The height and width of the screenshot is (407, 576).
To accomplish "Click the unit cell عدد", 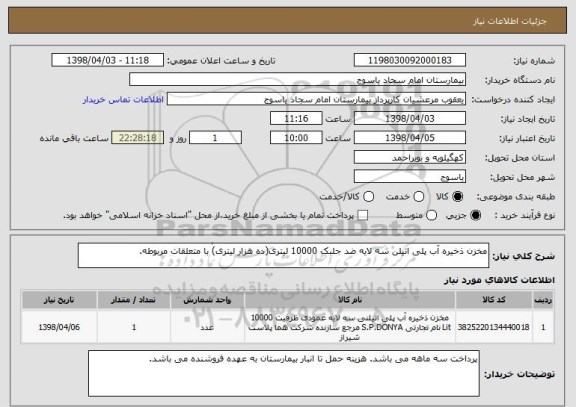I will tap(207, 327).
